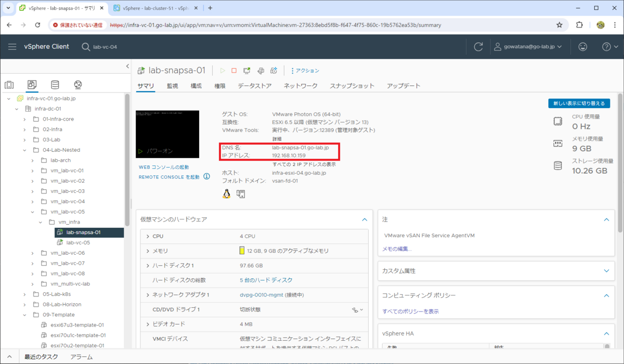This screenshot has height=364, width=624.
Task: Collapse the コンピューティング ポリシー panel
Action: 606,295
